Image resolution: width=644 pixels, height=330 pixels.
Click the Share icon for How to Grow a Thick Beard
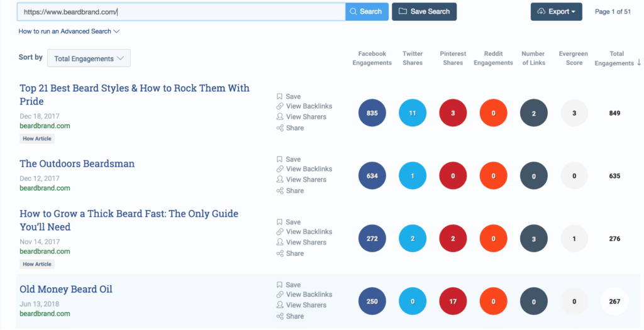280,254
